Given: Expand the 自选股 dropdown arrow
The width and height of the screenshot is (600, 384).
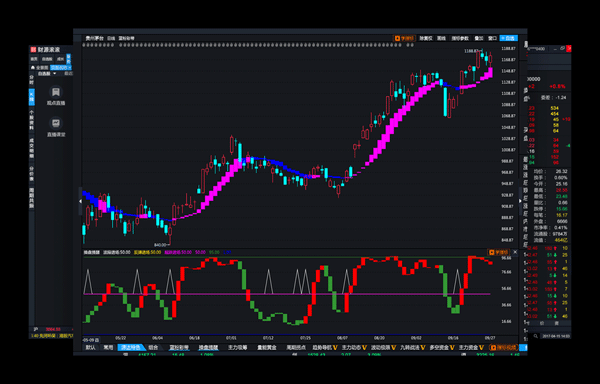Looking at the screenshot, I should click(x=54, y=73).
